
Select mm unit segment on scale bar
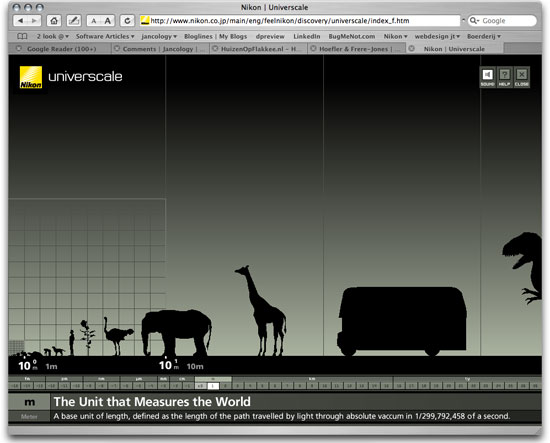pos(163,379)
